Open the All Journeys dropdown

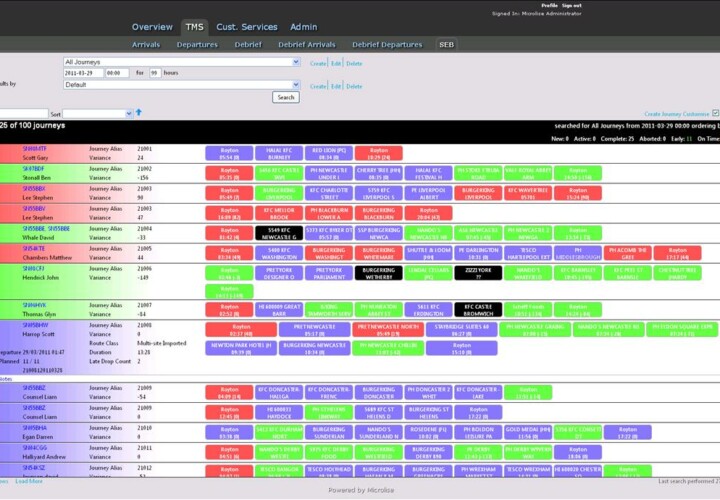click(x=181, y=61)
